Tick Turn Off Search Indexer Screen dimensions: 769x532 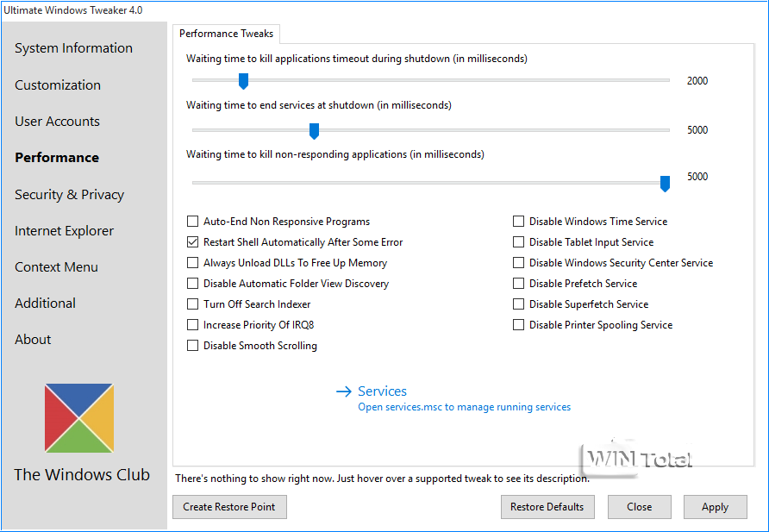pos(193,304)
